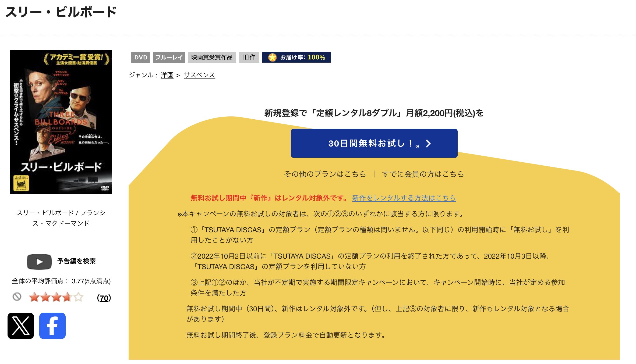Click the DVD format tag
This screenshot has height=364, width=636.
(141, 57)
